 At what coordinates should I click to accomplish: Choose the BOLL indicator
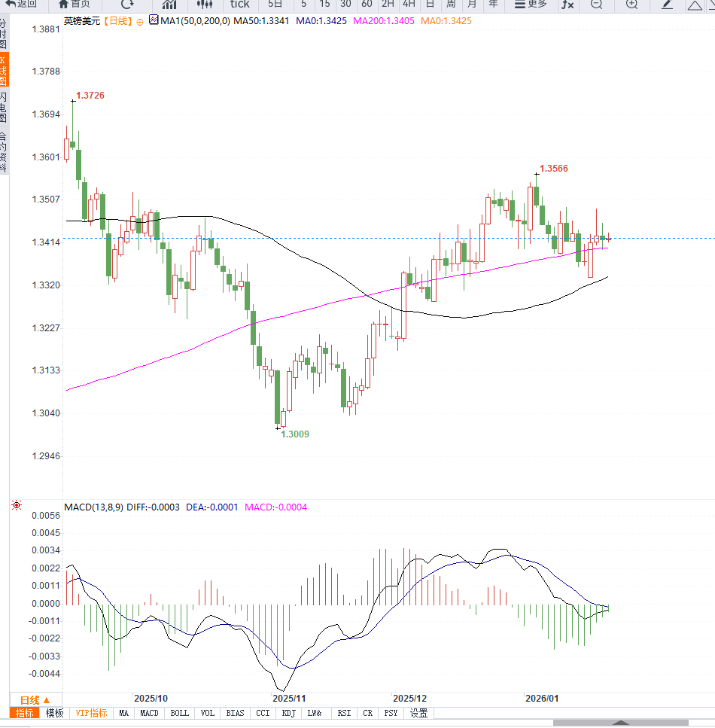pos(179,713)
